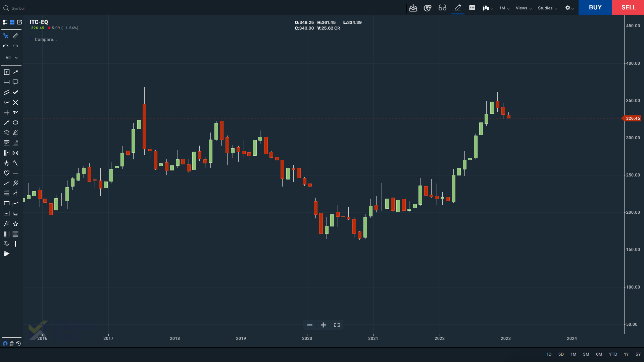Click the glasses watch icon

[442, 8]
